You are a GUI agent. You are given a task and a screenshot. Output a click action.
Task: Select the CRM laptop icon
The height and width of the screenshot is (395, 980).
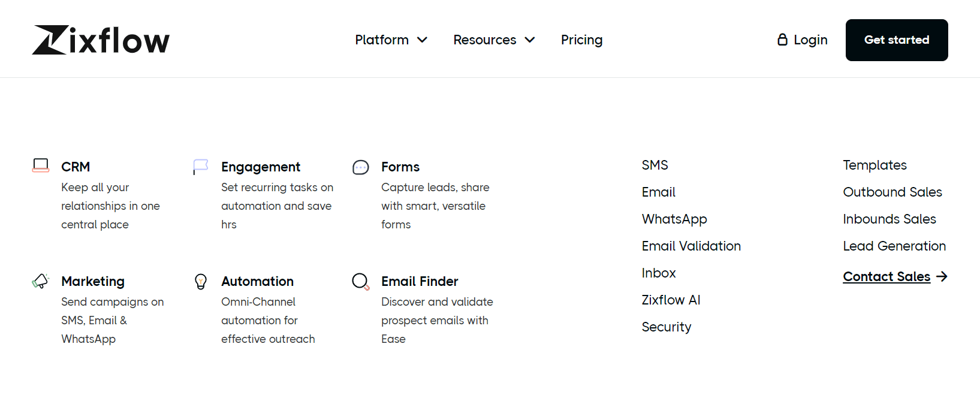pos(41,165)
